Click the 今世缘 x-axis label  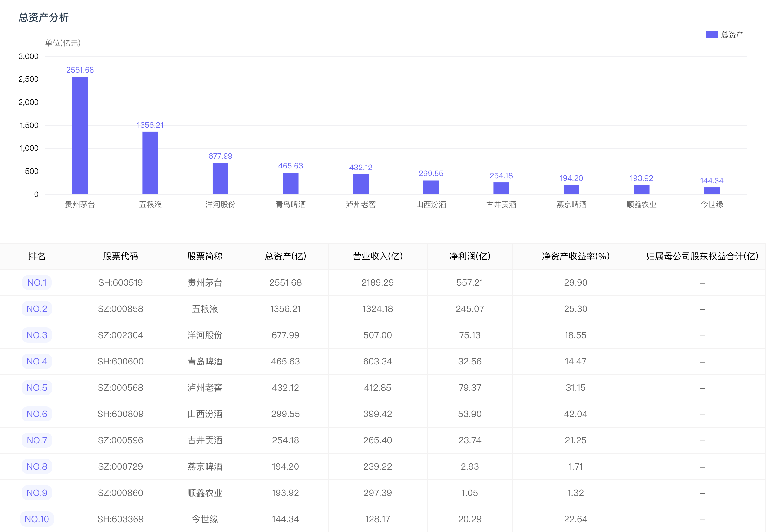tap(712, 205)
